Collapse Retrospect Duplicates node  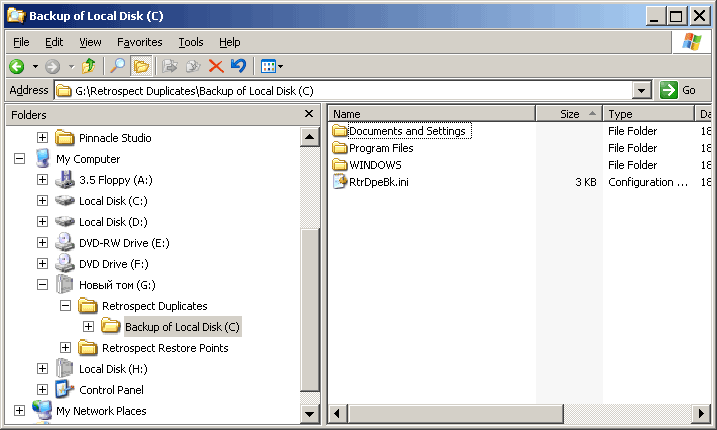pos(65,306)
